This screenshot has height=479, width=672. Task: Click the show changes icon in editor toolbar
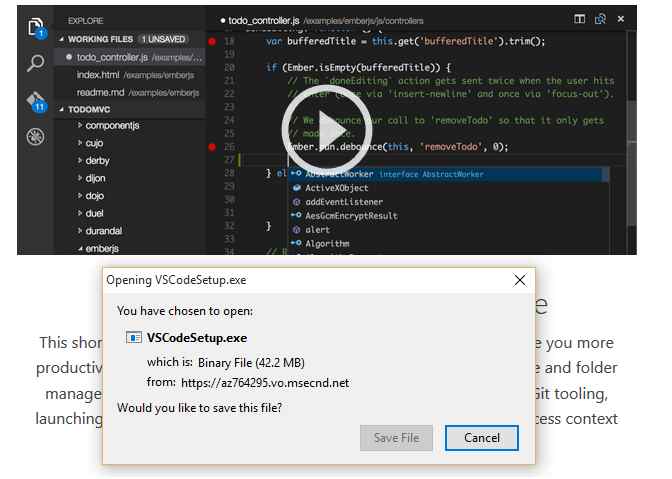coord(600,19)
